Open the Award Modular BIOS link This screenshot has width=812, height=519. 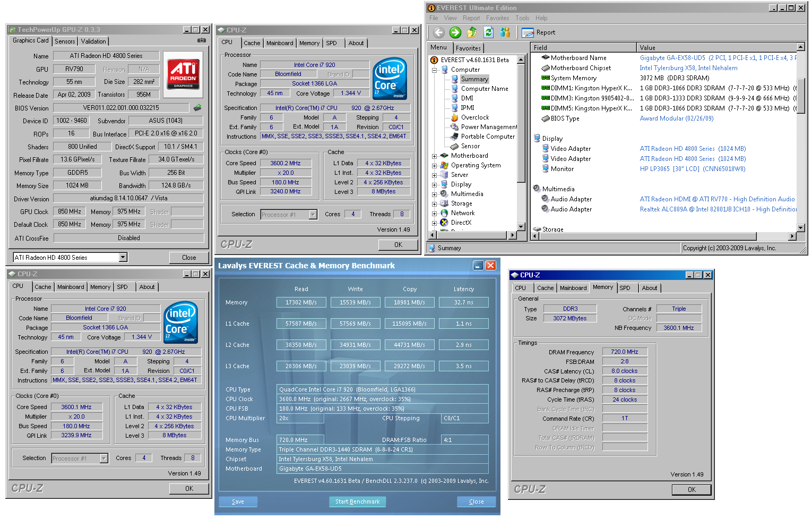coord(677,118)
